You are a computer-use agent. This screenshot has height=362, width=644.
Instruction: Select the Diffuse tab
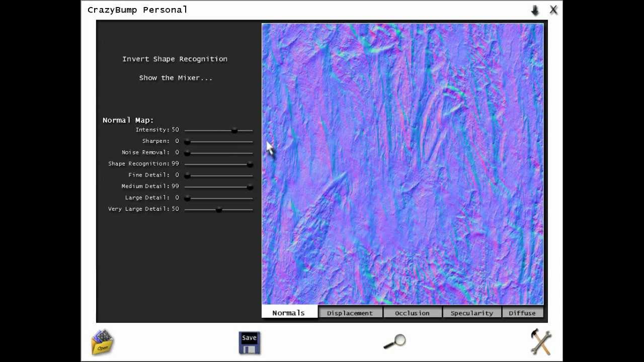[522, 313]
